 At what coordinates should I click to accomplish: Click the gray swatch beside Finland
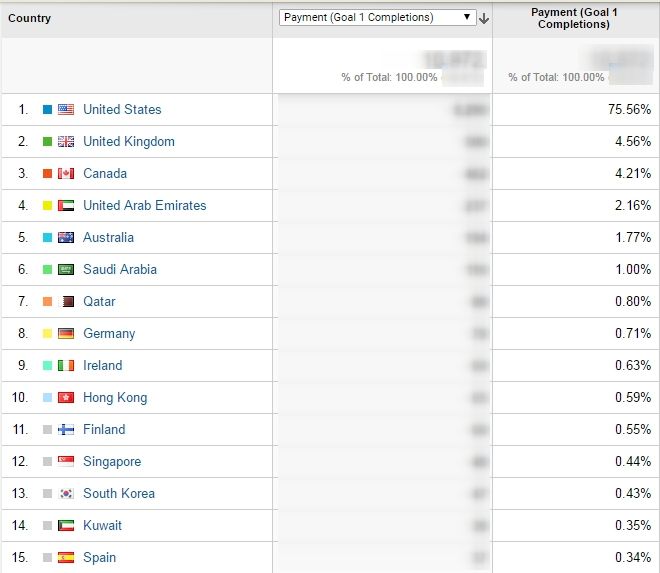pyautogui.click(x=48, y=429)
